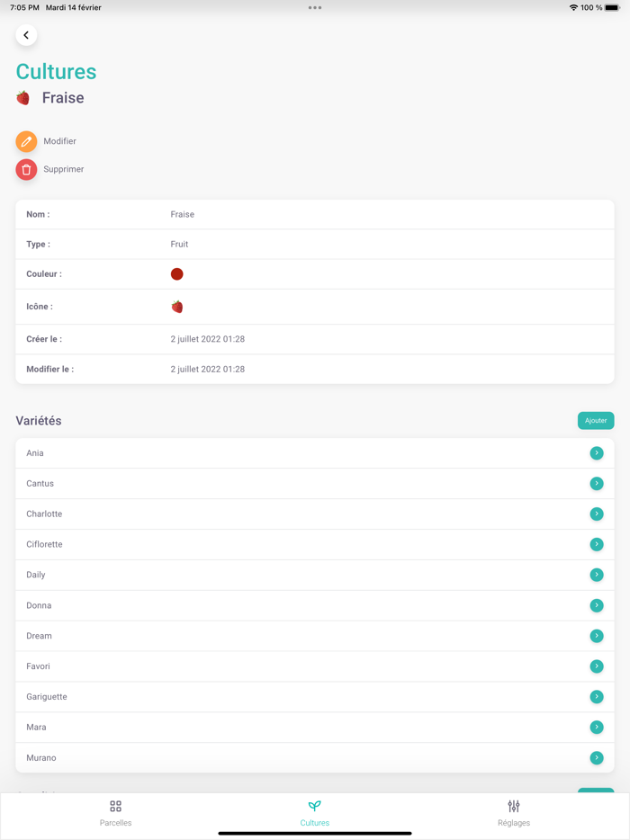
Task: Tap the battery status icon
Action: (612, 7)
